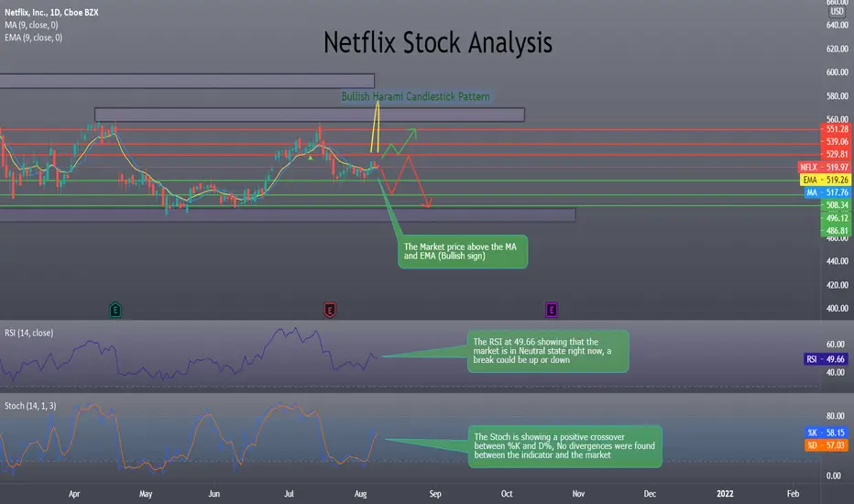Click the 486.81 green price label
Viewport: 854px width, 504px height.
(836, 231)
